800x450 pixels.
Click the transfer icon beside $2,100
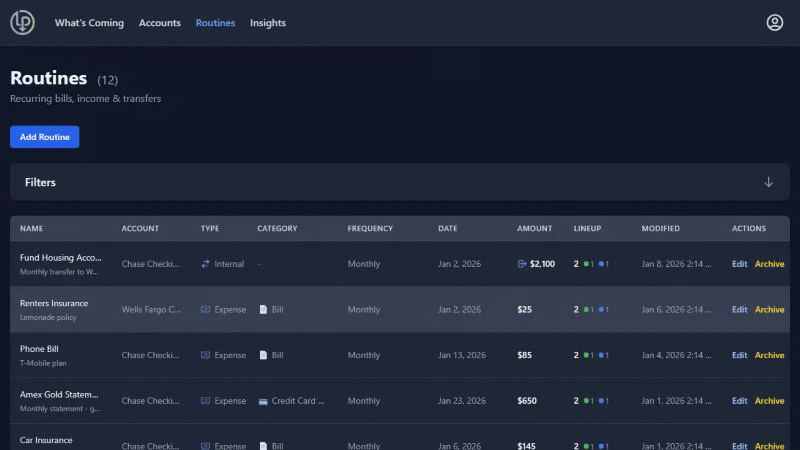pos(522,264)
